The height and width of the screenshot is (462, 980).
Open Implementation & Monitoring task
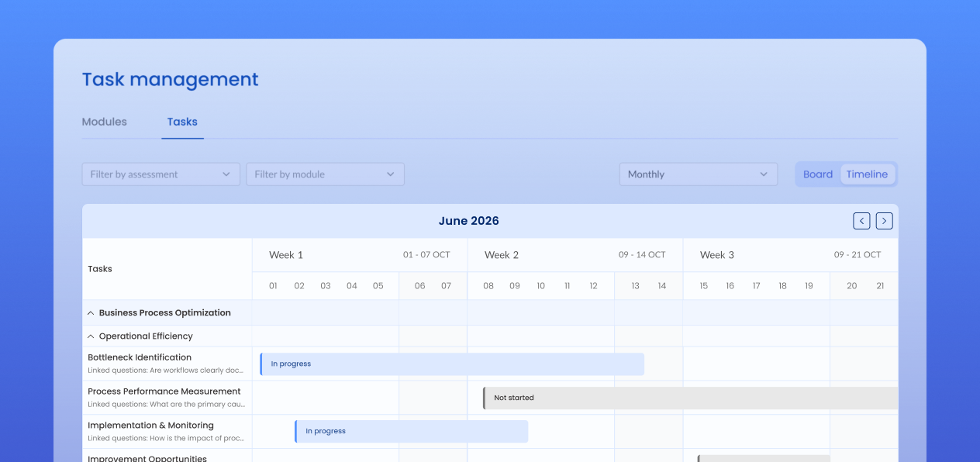tap(151, 426)
